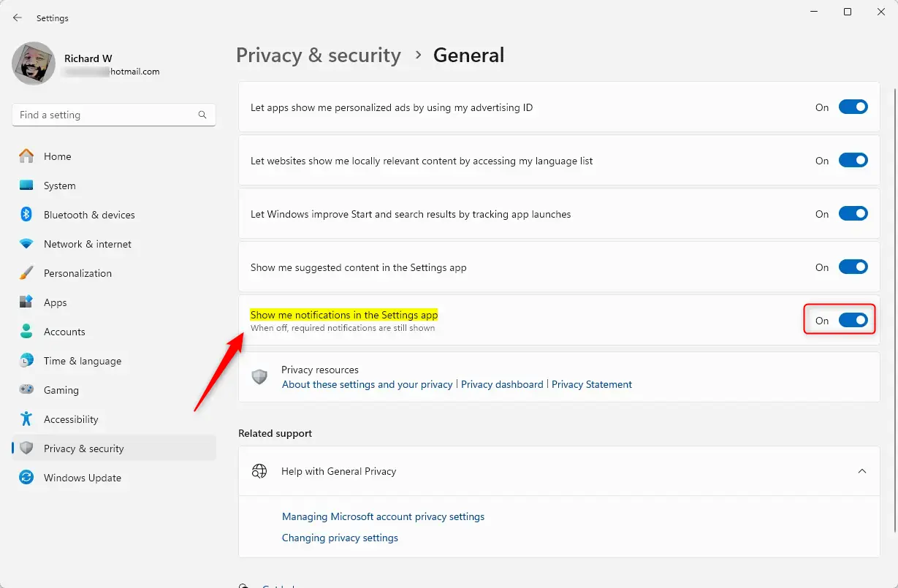Disable personalized ads advertising ID toggle
Image resolution: width=898 pixels, height=588 pixels.
853,107
